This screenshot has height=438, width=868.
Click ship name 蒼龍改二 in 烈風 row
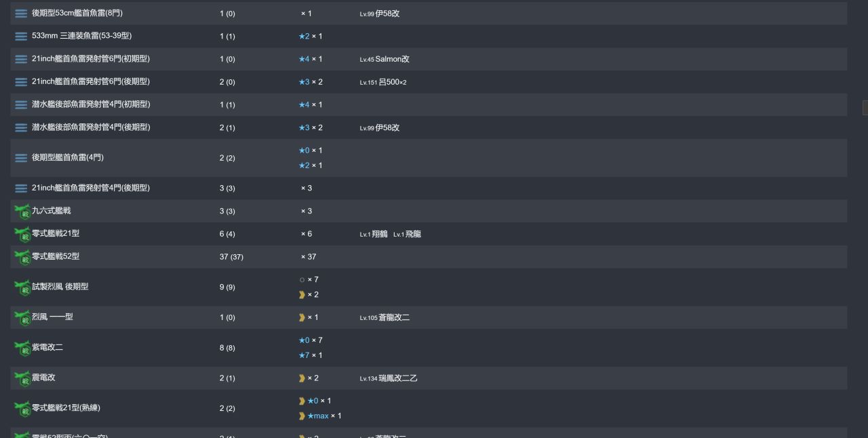pyautogui.click(x=393, y=317)
